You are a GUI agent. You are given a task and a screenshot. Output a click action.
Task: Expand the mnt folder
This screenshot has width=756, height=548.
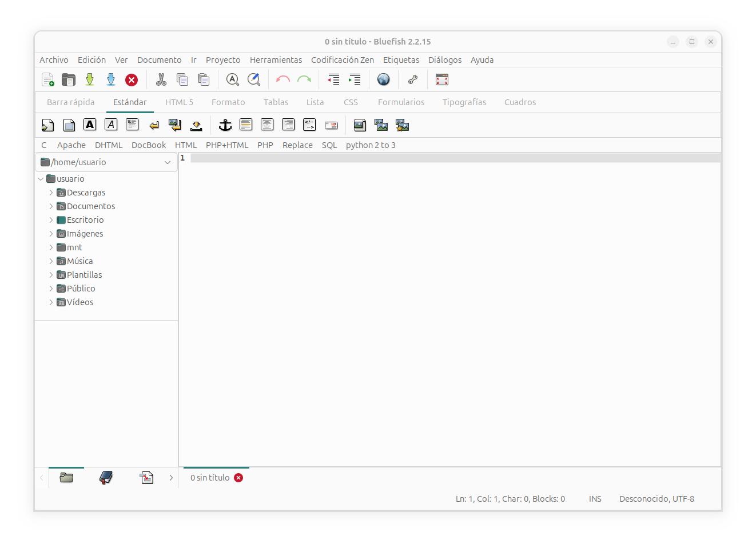click(51, 247)
